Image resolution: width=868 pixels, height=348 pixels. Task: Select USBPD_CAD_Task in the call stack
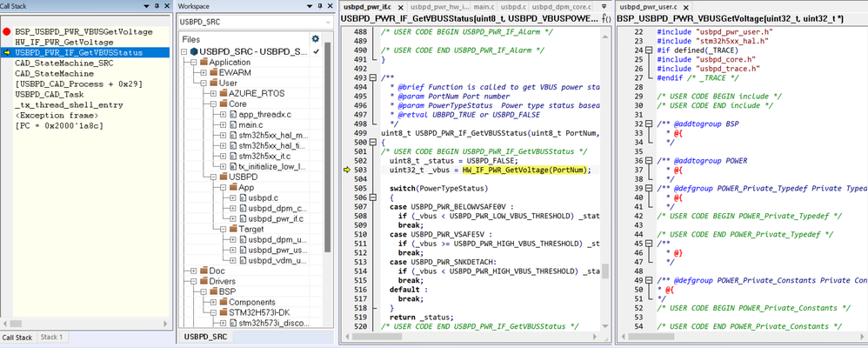click(x=50, y=94)
